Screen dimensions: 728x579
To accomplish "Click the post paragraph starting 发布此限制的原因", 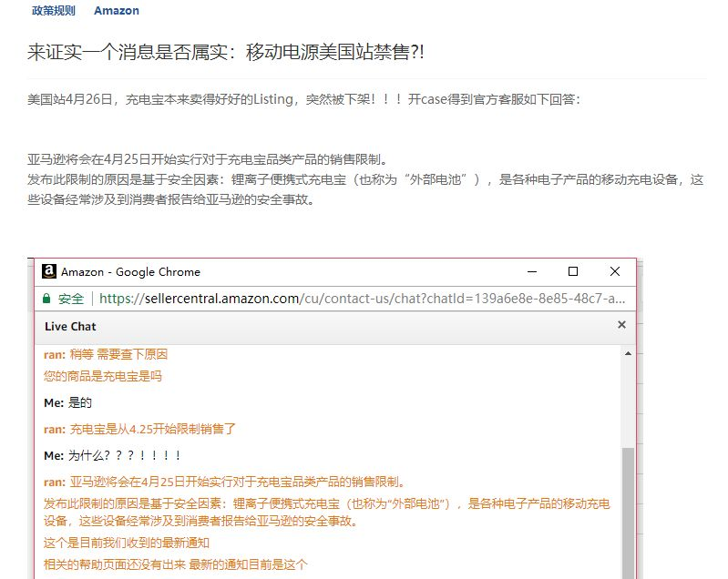I will [366, 189].
